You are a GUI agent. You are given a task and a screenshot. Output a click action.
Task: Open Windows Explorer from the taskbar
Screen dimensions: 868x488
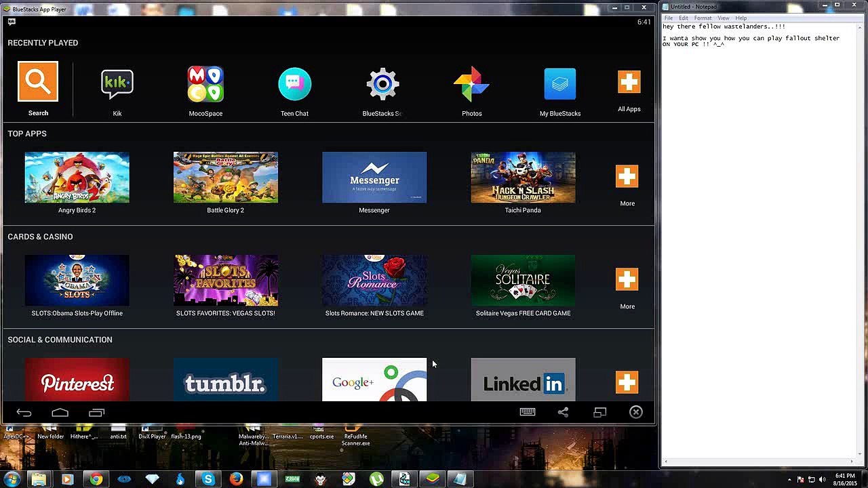[39, 479]
